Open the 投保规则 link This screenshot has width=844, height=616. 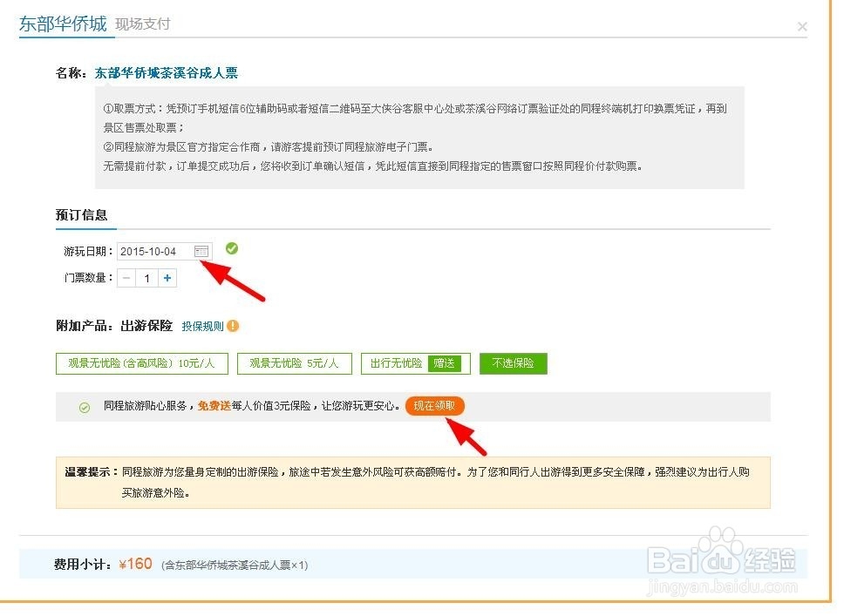pos(202,326)
